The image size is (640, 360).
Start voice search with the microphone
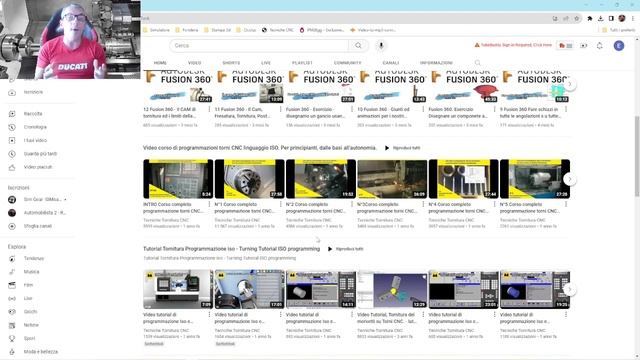click(x=381, y=46)
